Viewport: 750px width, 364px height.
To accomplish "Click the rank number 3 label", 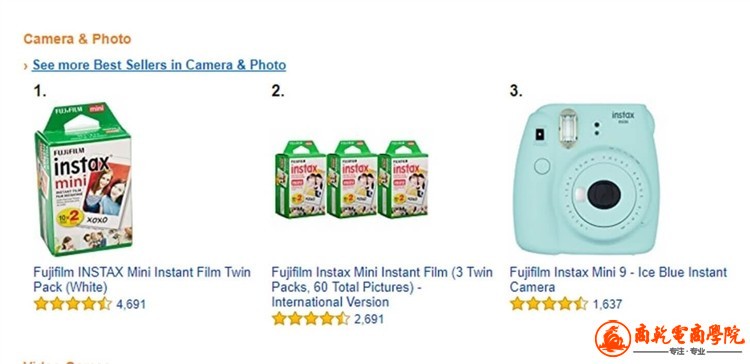I will (516, 91).
